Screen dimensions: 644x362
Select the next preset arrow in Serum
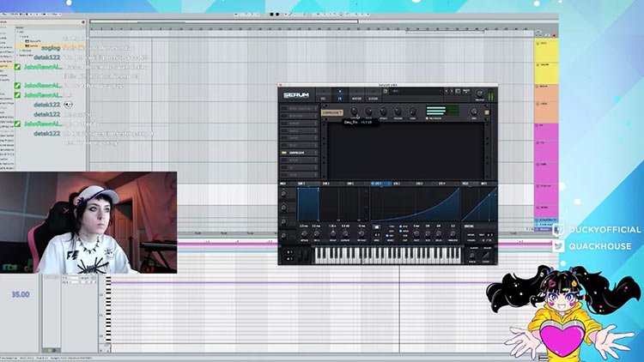tap(452, 91)
